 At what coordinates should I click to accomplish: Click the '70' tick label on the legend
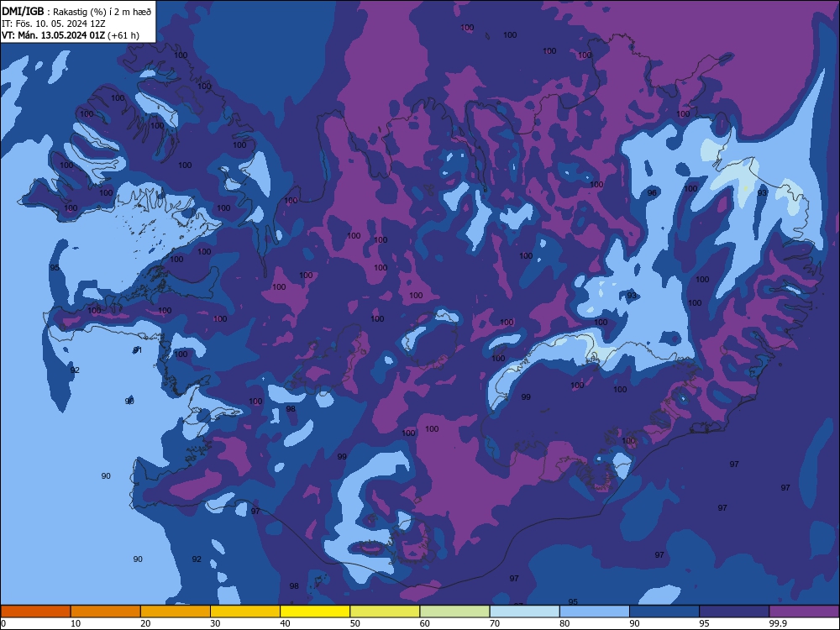tap(495, 623)
